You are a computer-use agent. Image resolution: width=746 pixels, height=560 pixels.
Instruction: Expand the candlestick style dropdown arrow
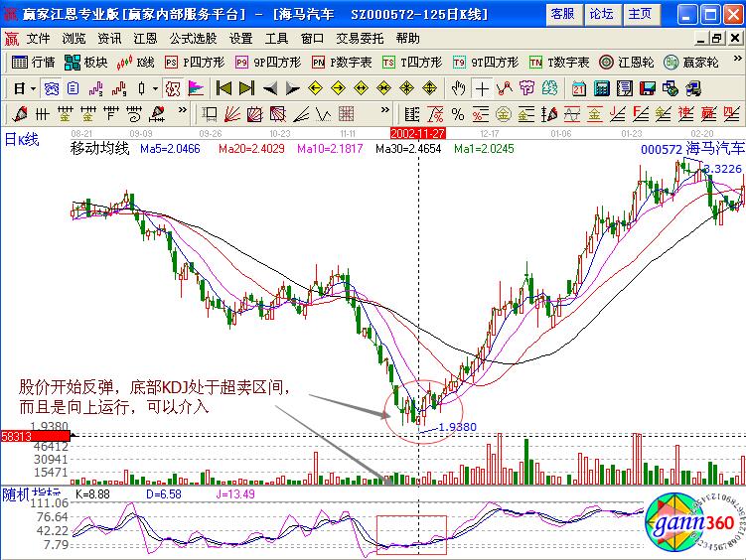click(x=154, y=87)
